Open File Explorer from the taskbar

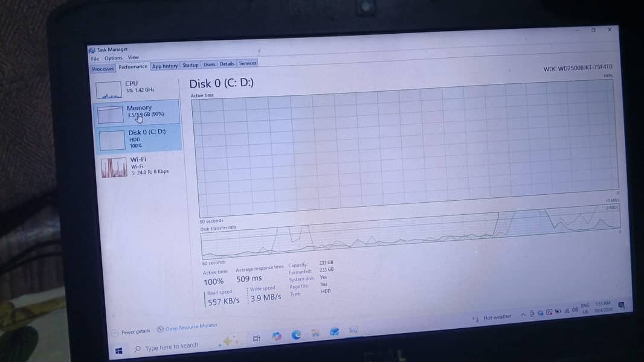(315, 333)
